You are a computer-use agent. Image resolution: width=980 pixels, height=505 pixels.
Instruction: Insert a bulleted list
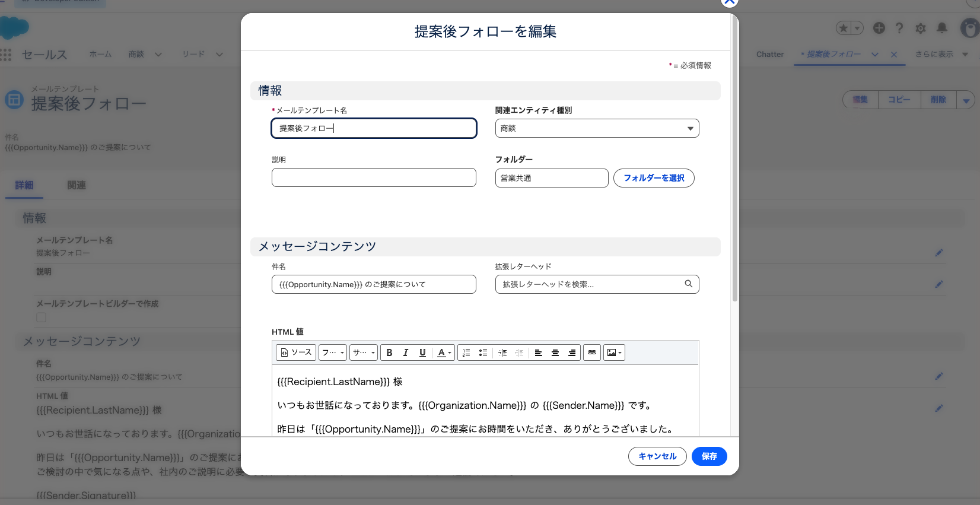(x=483, y=352)
